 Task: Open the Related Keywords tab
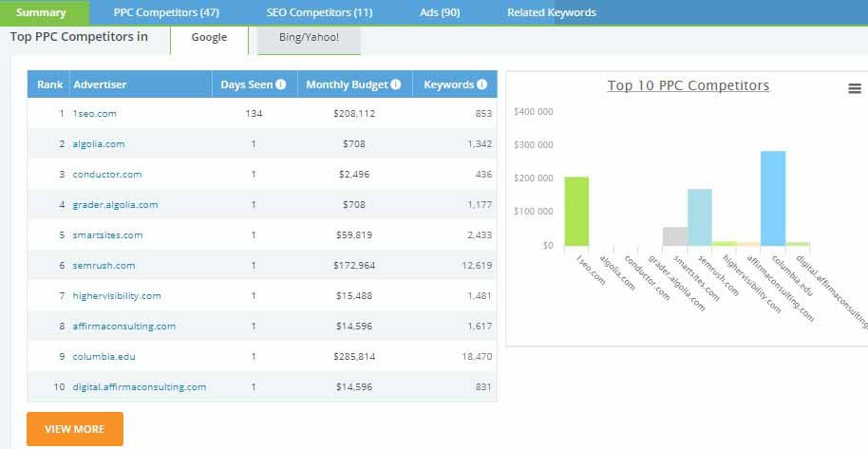(x=552, y=12)
